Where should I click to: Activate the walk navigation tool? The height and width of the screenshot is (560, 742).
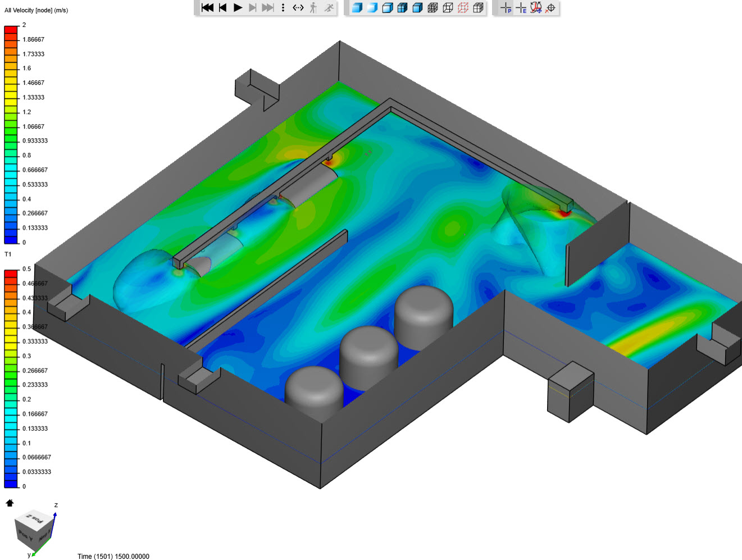pos(313,8)
